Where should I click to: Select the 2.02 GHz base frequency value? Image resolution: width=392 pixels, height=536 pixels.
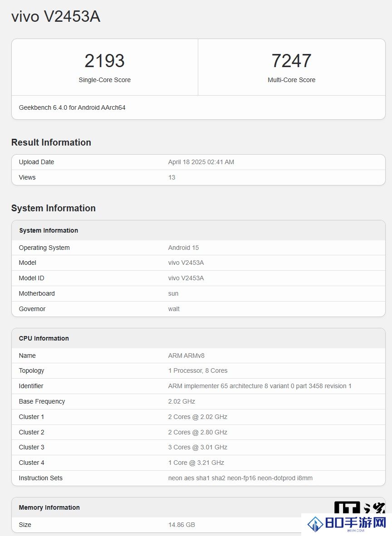point(181,401)
